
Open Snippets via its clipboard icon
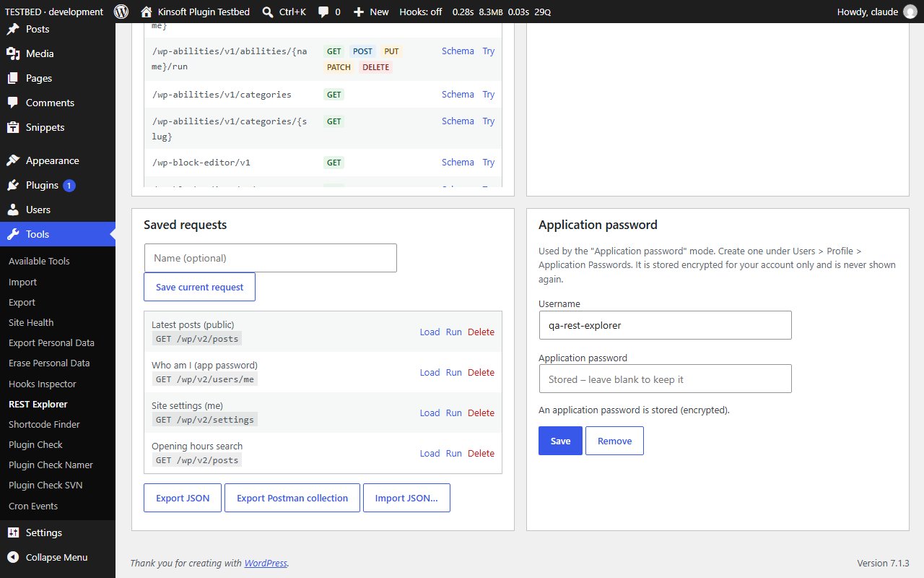[13, 128]
